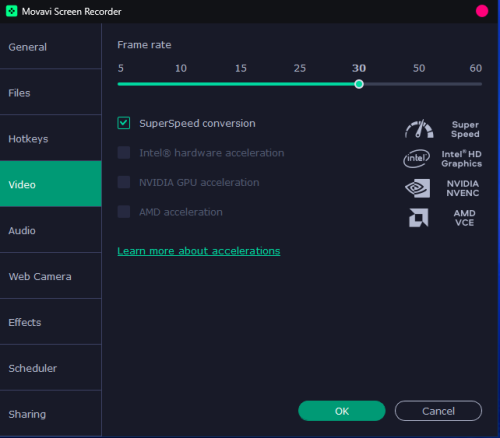Click the 15 frame rate label
Viewport: 500px width, 438px height.
[241, 68]
